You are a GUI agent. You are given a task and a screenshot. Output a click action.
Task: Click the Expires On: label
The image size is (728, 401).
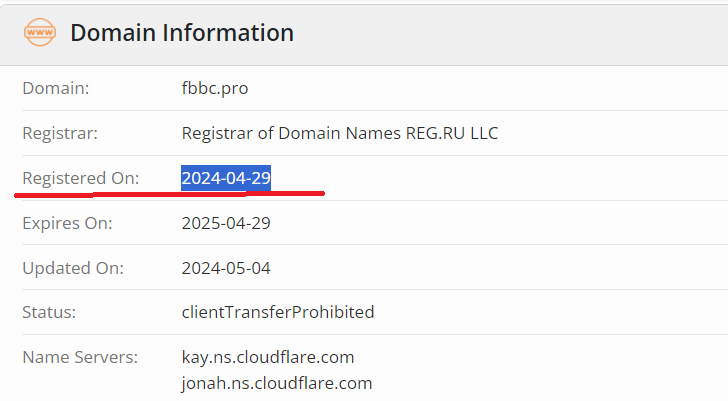tap(67, 223)
